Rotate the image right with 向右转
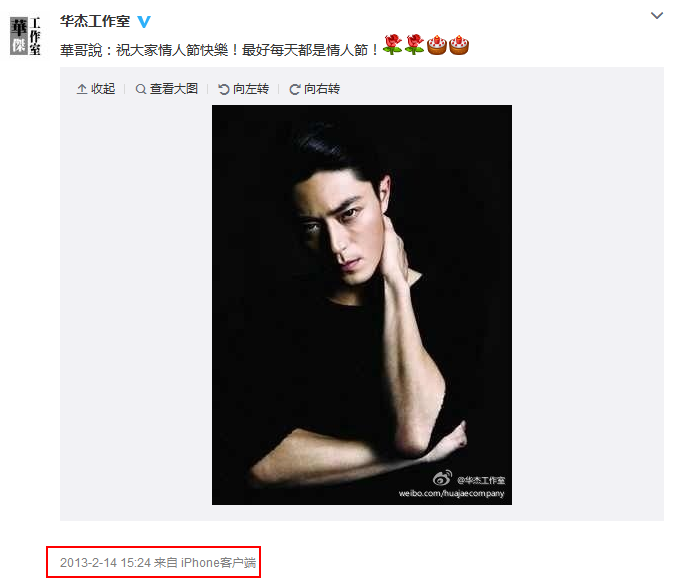The width and height of the screenshot is (677, 579). point(314,89)
